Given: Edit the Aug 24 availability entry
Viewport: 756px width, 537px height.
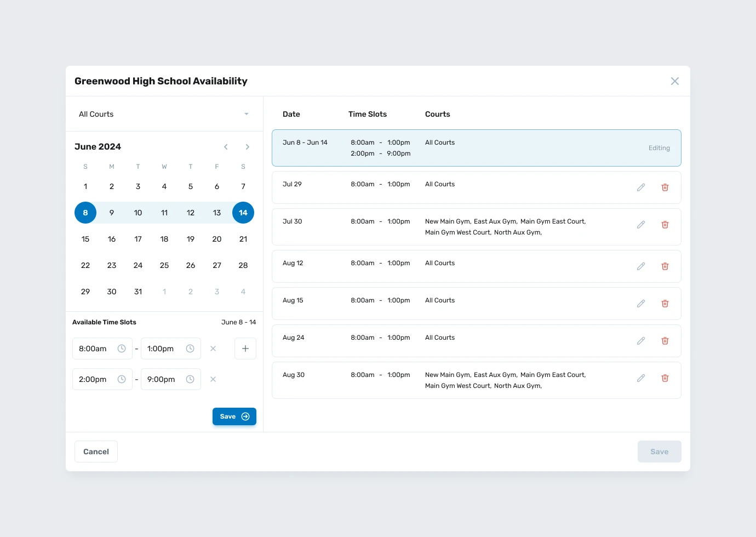Looking at the screenshot, I should (641, 341).
